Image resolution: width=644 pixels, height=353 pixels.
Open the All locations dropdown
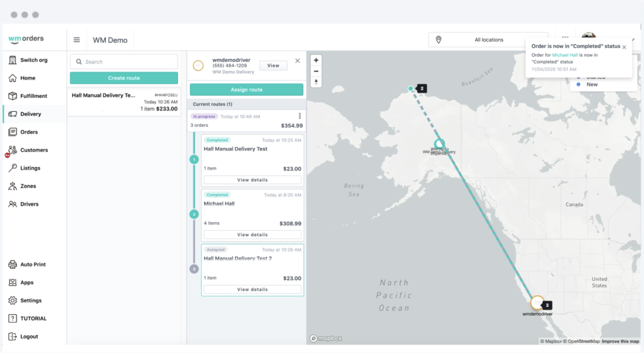click(x=488, y=40)
